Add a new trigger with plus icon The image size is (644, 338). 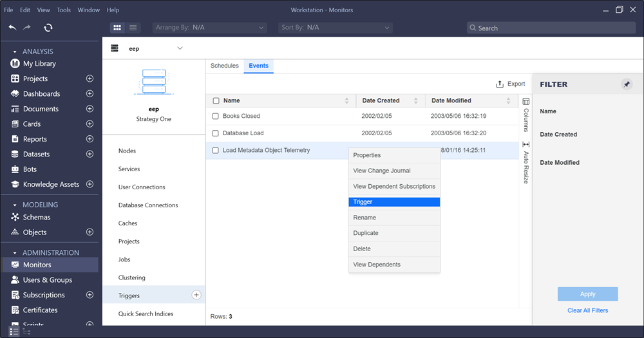tap(196, 295)
